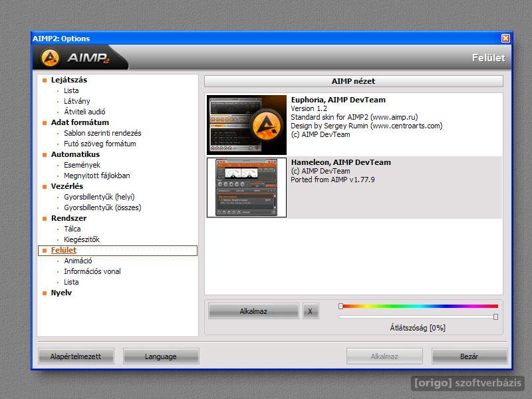Select the Események item
Screen dimensions: 532x399
click(x=82, y=165)
